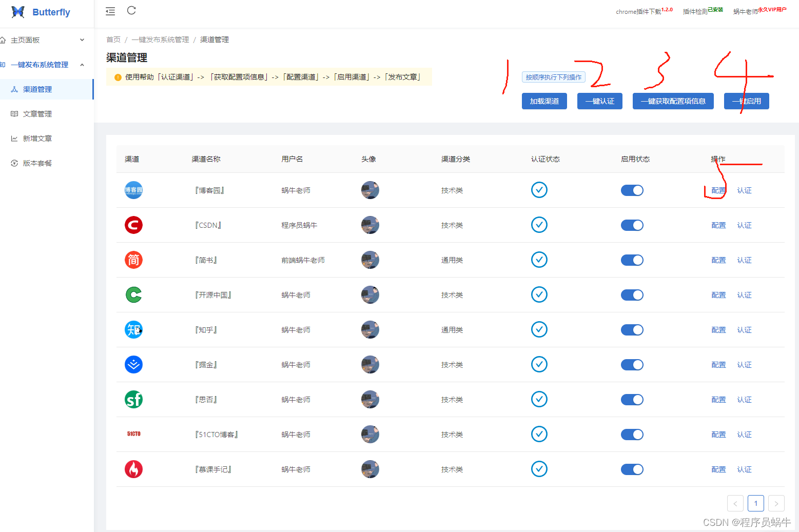Viewport: 799px width, 532px height.
Task: Collapse the 一键发布系统管理 sidebar menu
Action: pyautogui.click(x=47, y=65)
